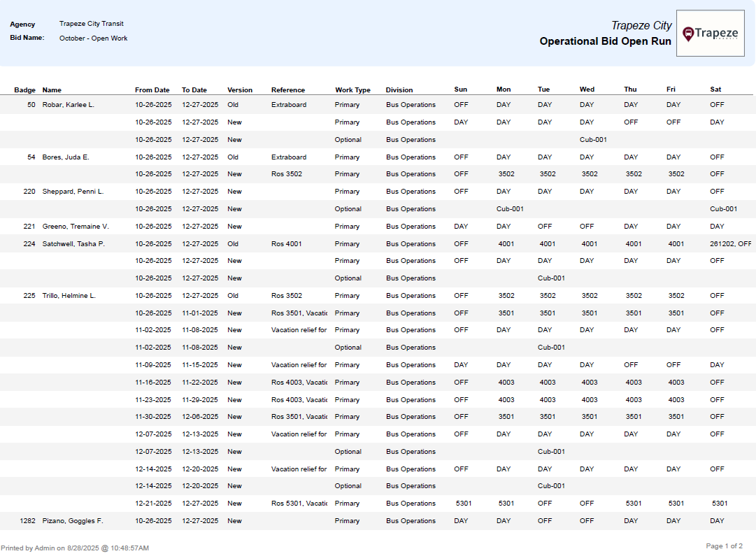Select the Work Type column header
This screenshot has height=556, width=756.
[352, 90]
